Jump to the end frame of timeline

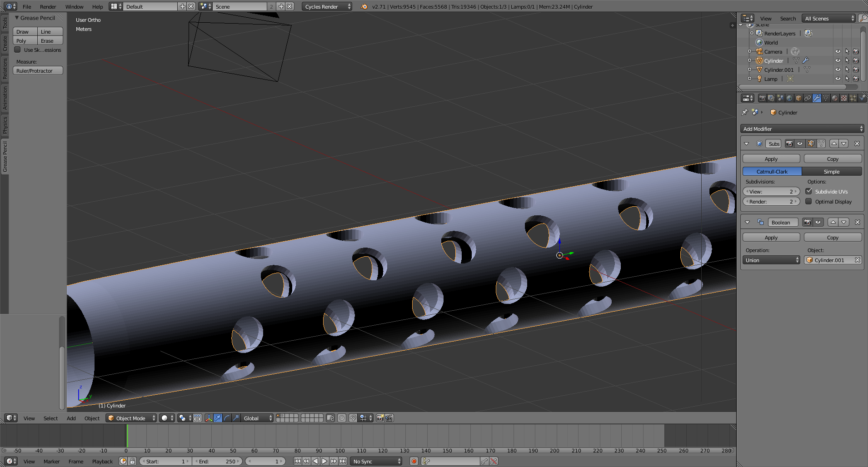(343, 461)
